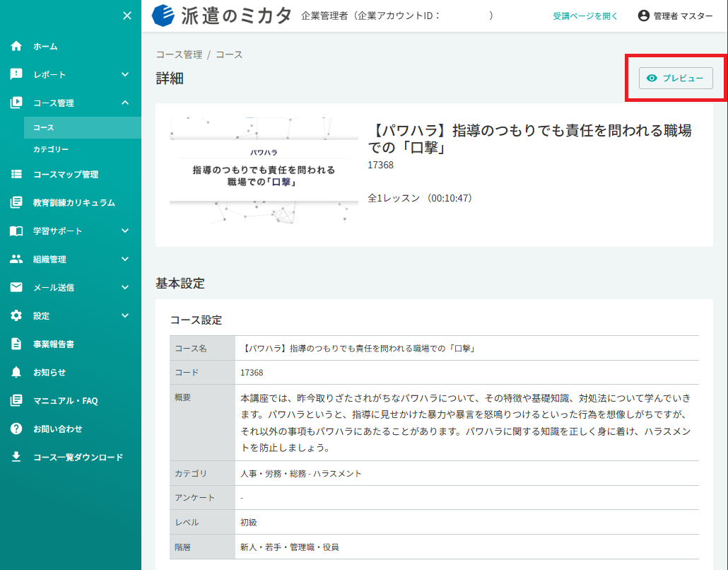Close the sidebar with the X icon
This screenshot has width=728, height=570.
127,16
